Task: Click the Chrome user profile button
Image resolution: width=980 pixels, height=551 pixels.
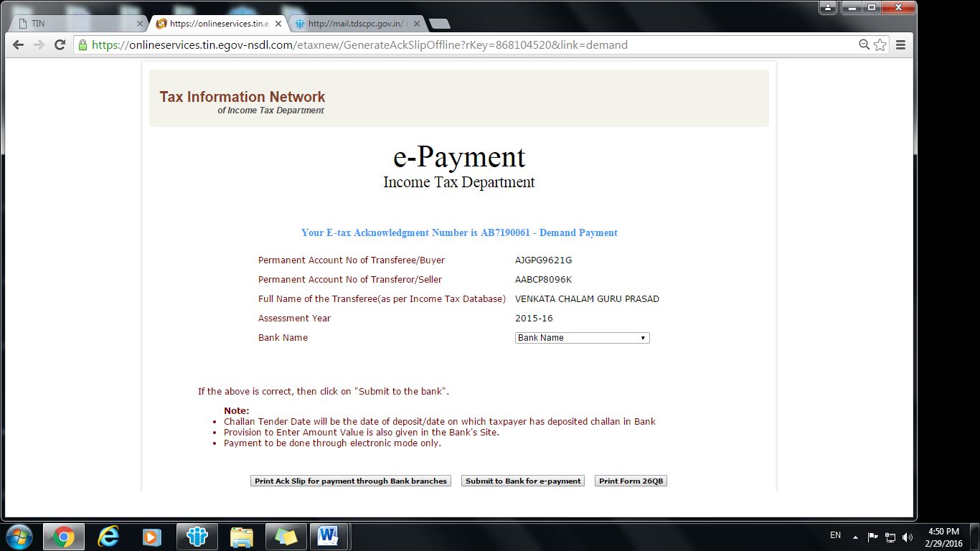Action: [x=829, y=6]
